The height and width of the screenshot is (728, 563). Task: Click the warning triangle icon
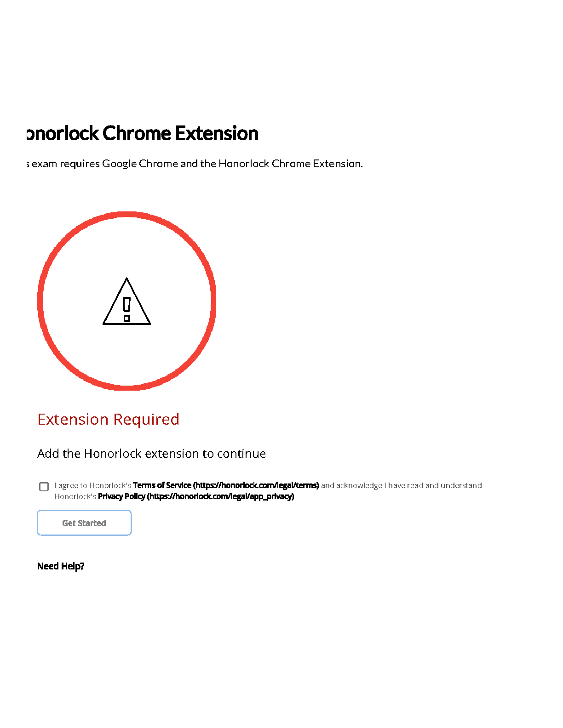126,301
